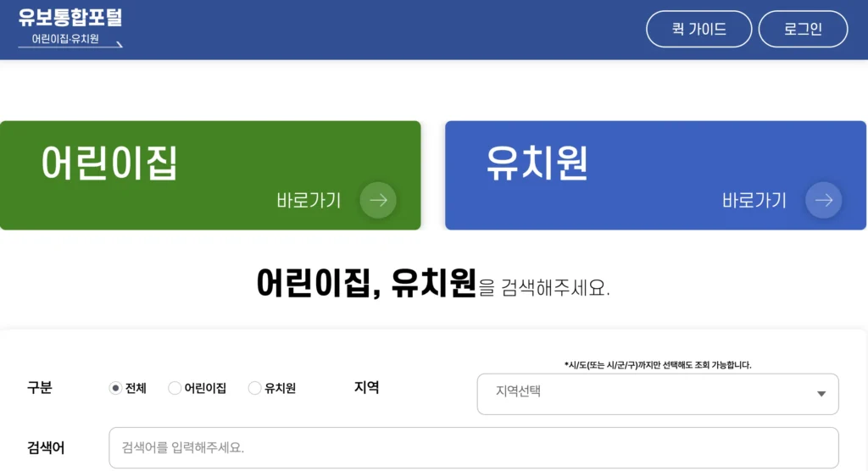Open the 지역선택 dropdown
This screenshot has height=471, width=868.
[658, 394]
